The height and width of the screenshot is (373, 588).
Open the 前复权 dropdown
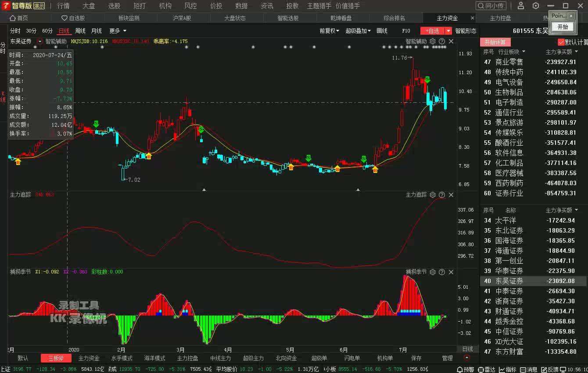329,31
